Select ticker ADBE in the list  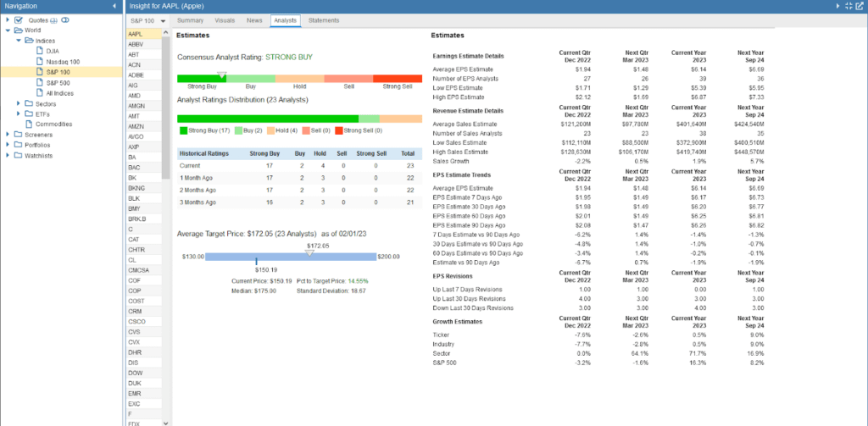tap(143, 75)
